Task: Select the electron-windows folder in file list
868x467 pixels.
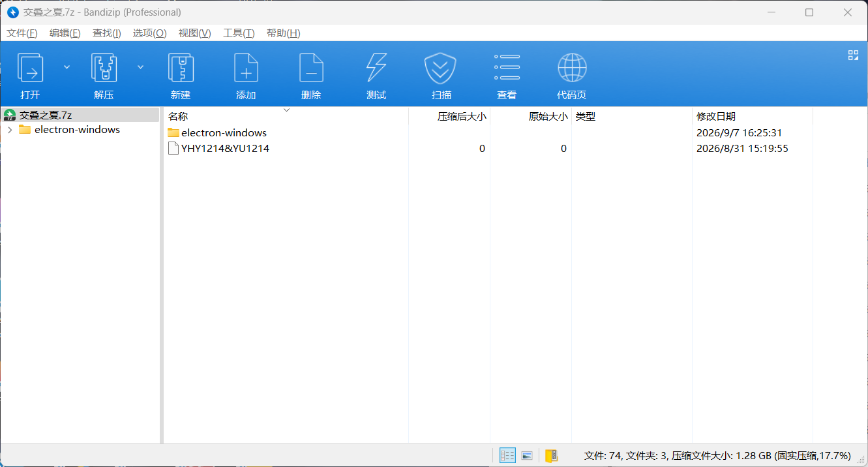Action: (x=224, y=132)
